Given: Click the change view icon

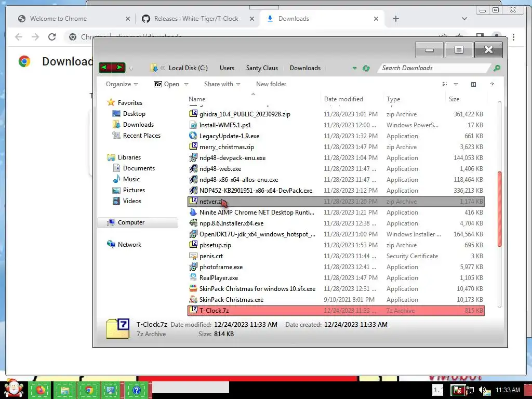Looking at the screenshot, I should click(445, 85).
